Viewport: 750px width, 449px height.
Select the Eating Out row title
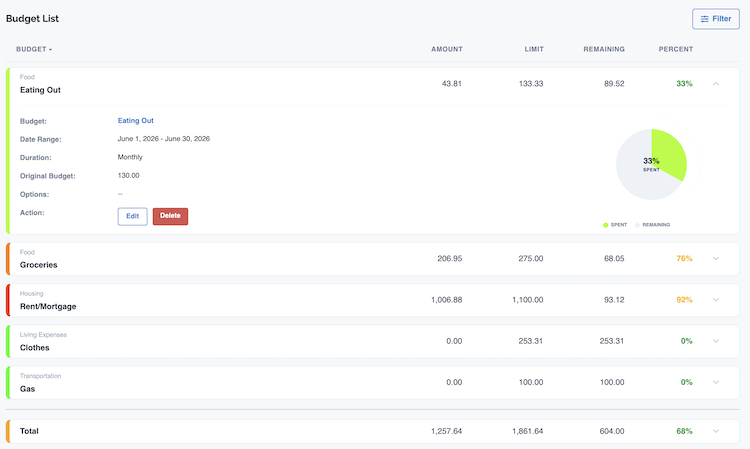click(x=40, y=90)
